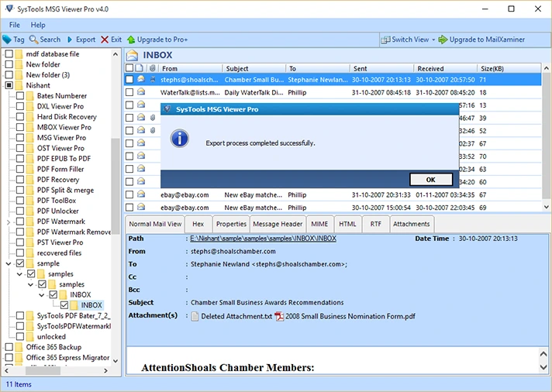Screen dimensions: 552x392
Task: Check the select-all header checkbox
Action: coord(129,68)
